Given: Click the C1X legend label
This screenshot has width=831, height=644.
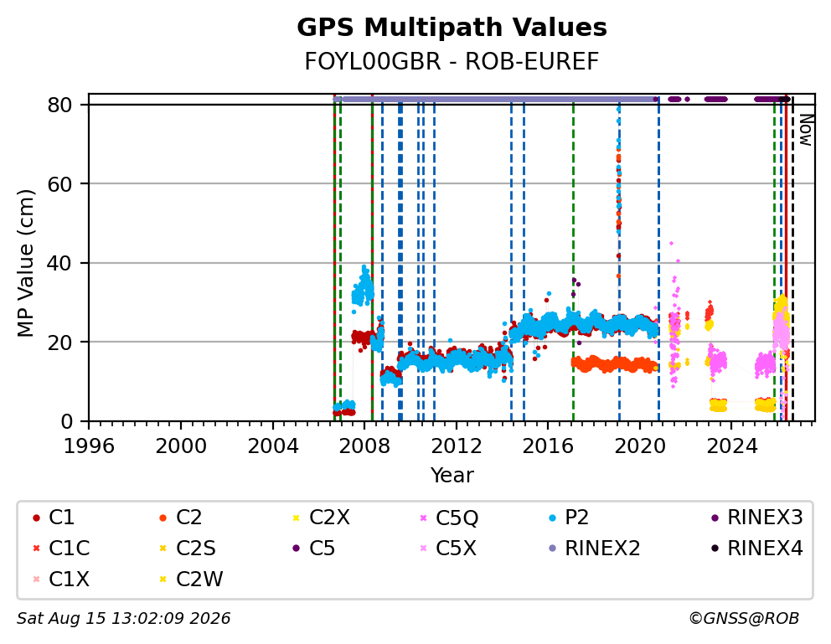Looking at the screenshot, I should click(x=69, y=580).
